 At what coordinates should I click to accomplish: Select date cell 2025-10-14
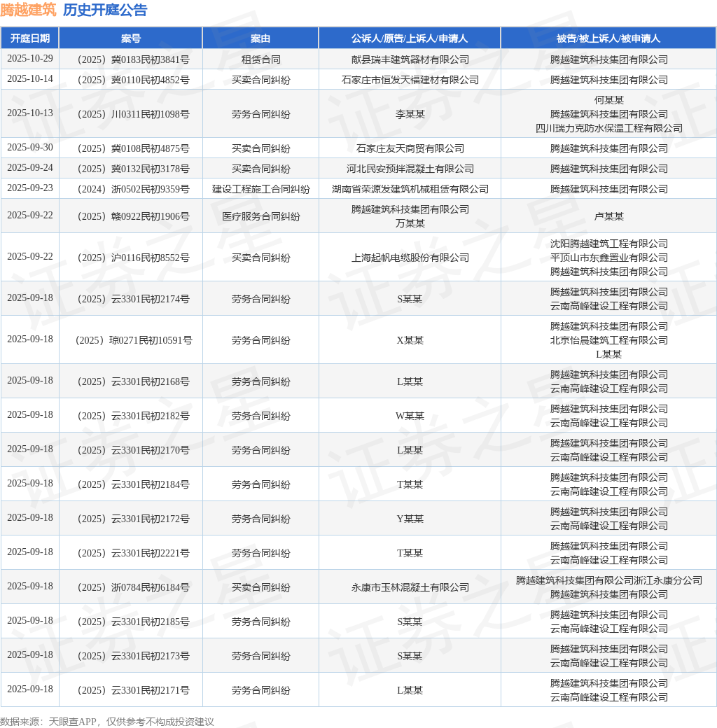(29, 79)
